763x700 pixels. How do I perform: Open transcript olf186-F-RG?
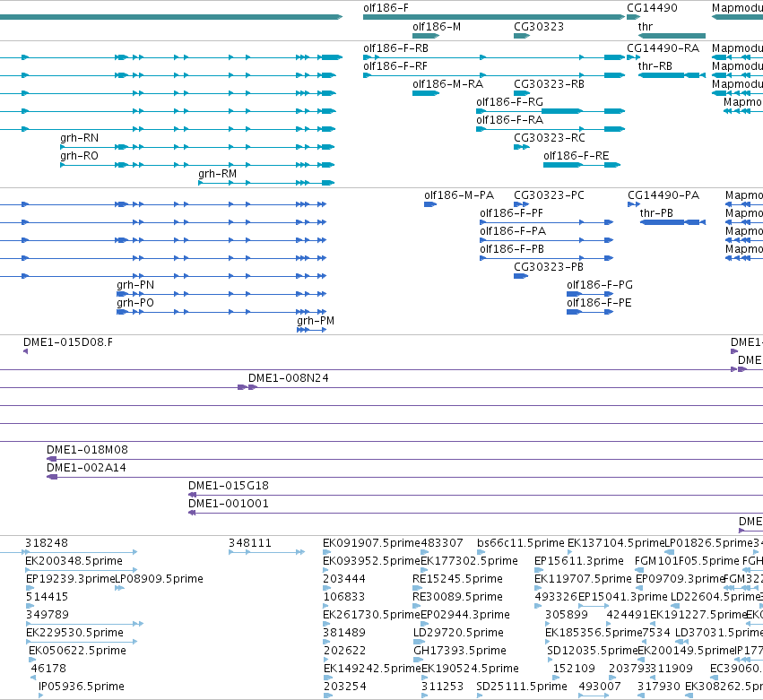[x=551, y=111]
